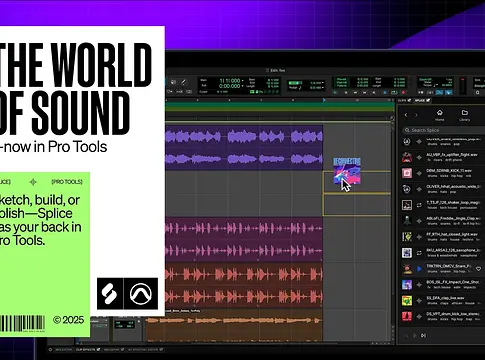This screenshot has height=360, width=485.
Task: Go back in the Splice panel
Action: point(406,115)
